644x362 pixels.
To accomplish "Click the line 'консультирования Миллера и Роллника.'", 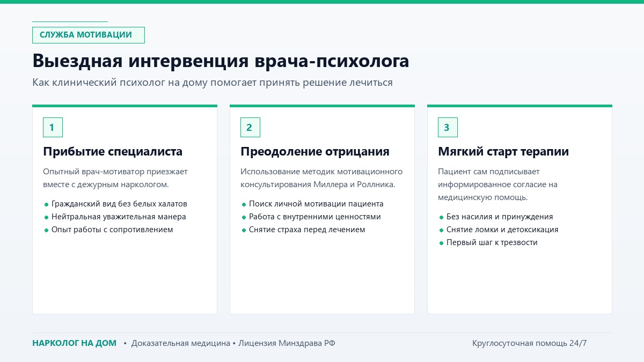I will (318, 184).
